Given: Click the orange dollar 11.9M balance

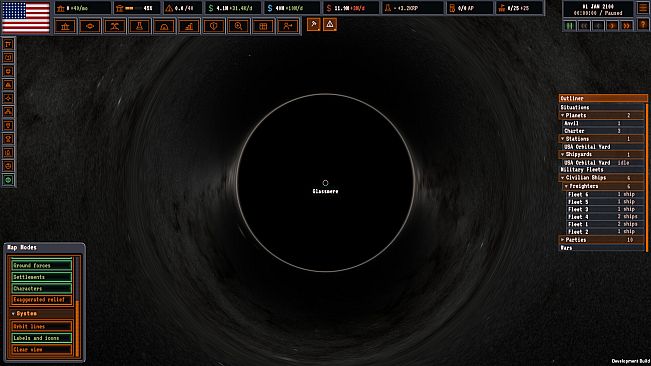Looking at the screenshot, I should click(x=351, y=8).
